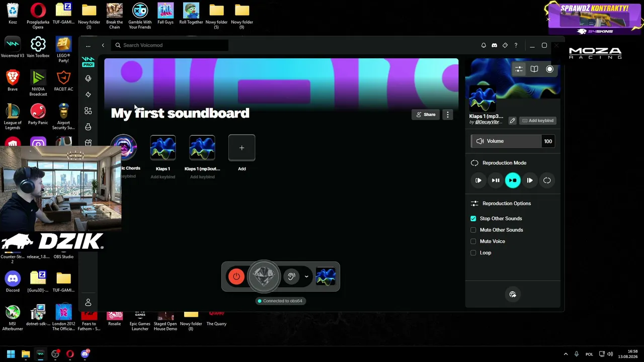Open the Epic Games Launcher desktop shortcut
Viewport: 644px width, 362px height.
coord(140,321)
